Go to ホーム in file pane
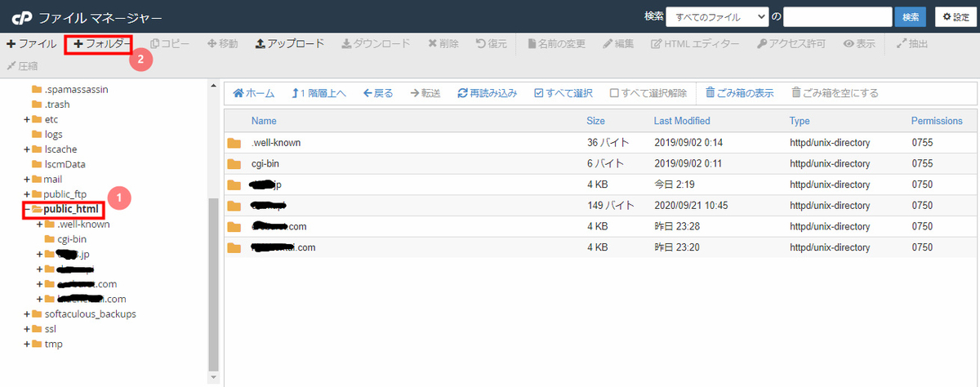Viewport: 980px width, 387px height. 254,93
